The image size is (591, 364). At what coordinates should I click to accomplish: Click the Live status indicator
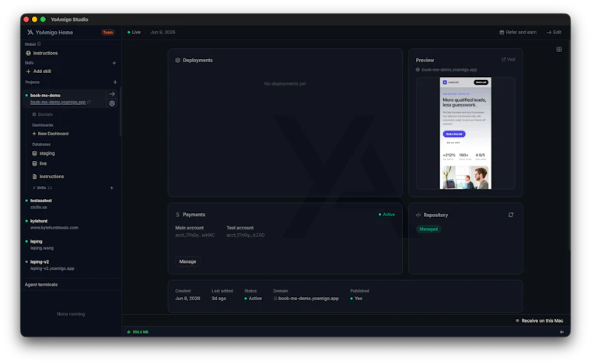134,33
